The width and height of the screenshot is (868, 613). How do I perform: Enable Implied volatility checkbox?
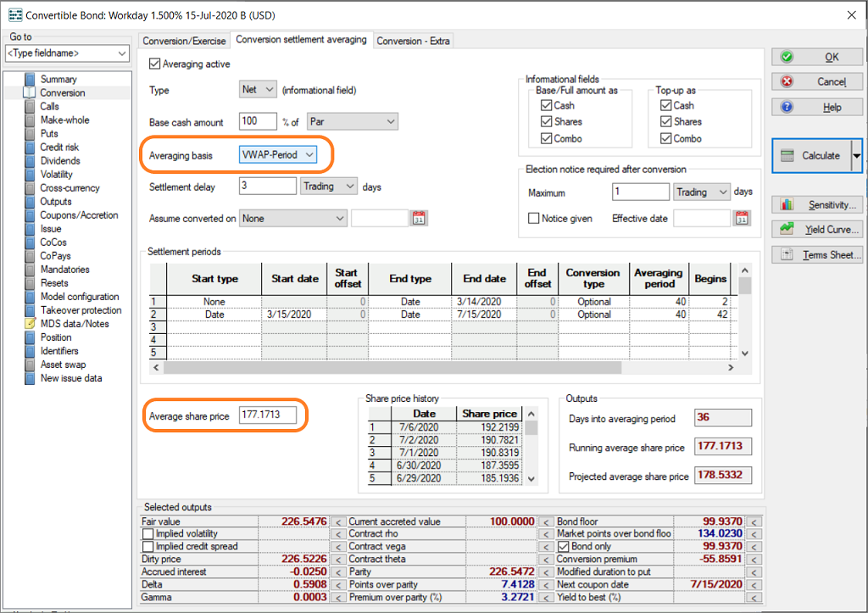(147, 534)
